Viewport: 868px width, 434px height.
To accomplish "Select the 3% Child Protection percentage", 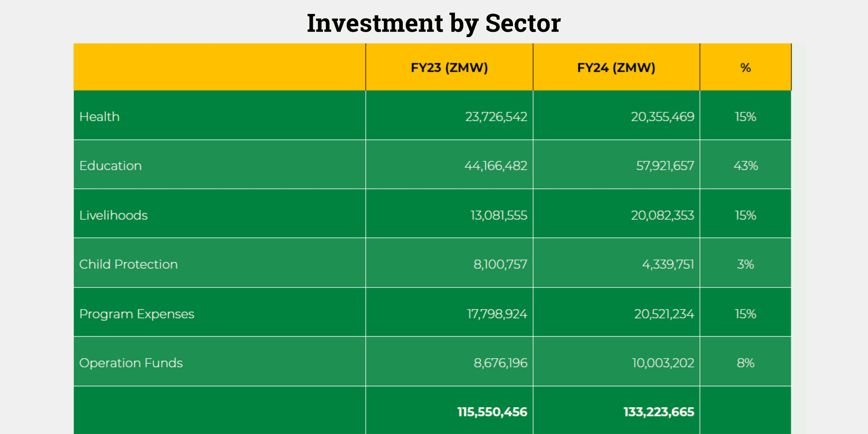I will (746, 264).
